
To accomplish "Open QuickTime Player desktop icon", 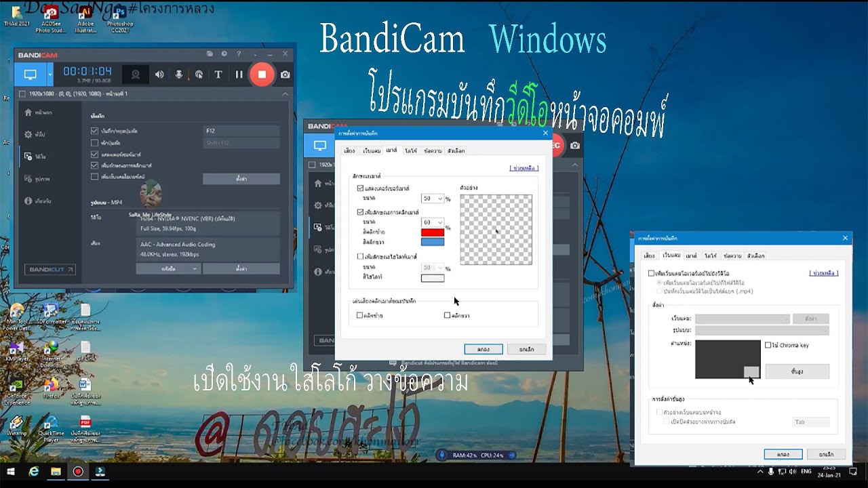I will click(x=51, y=428).
